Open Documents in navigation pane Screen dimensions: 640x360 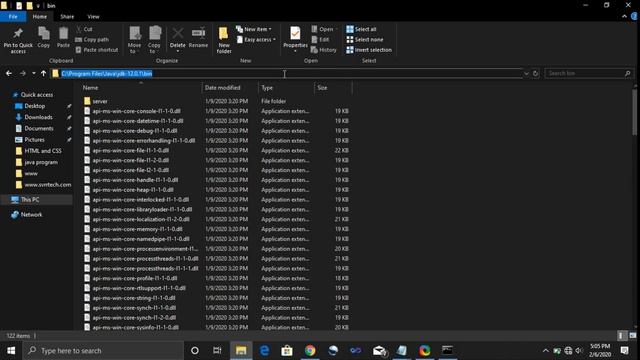pyautogui.click(x=39, y=128)
